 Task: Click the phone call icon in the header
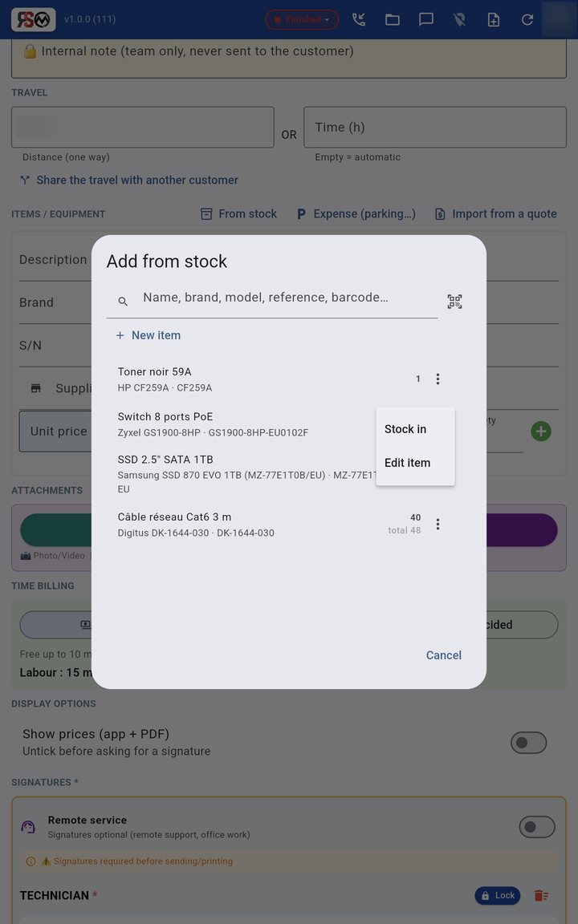pos(359,19)
